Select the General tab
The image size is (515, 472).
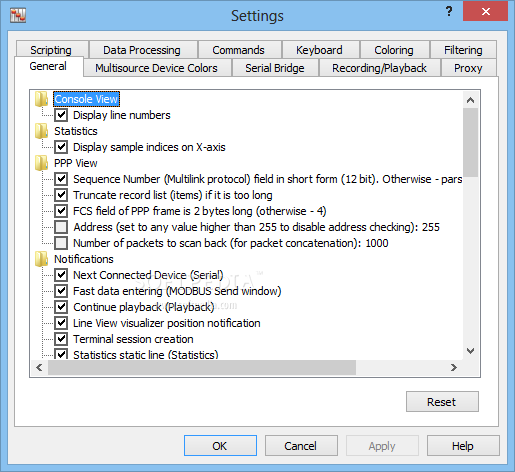[48, 66]
